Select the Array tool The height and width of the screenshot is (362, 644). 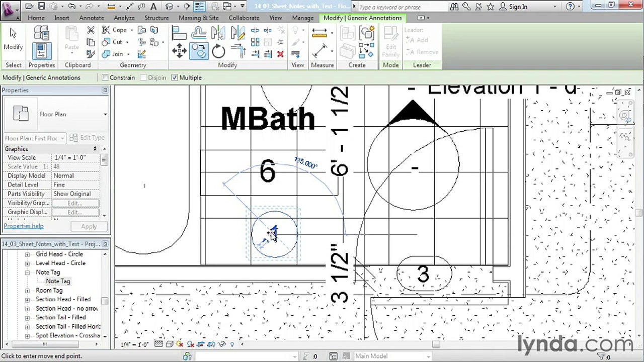tap(255, 42)
